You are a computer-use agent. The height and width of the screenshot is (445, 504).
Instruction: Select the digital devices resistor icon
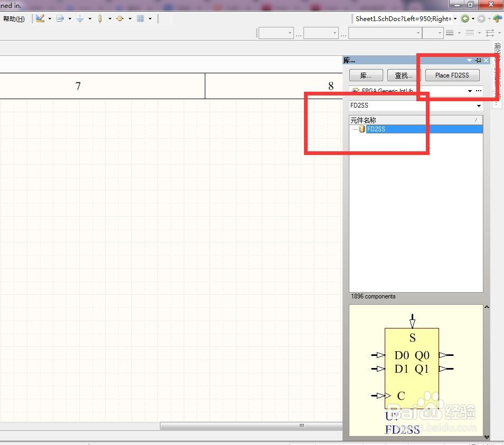coord(100,18)
